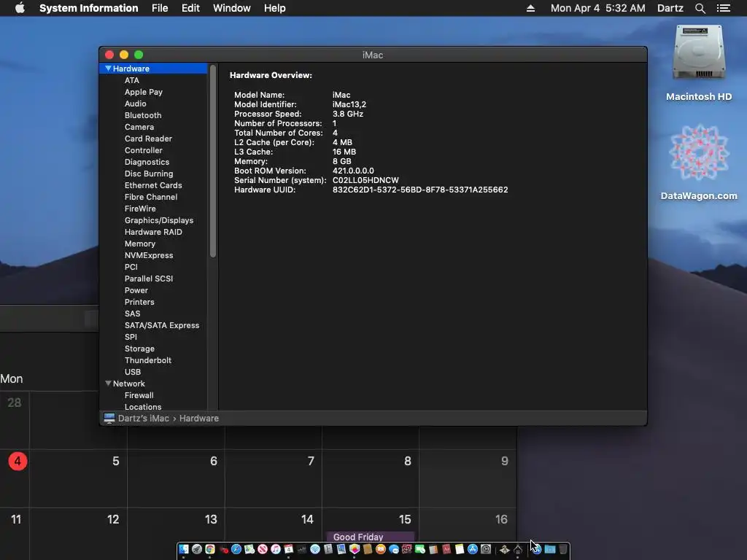Select SATA/SATA Express in the sidebar

162,325
